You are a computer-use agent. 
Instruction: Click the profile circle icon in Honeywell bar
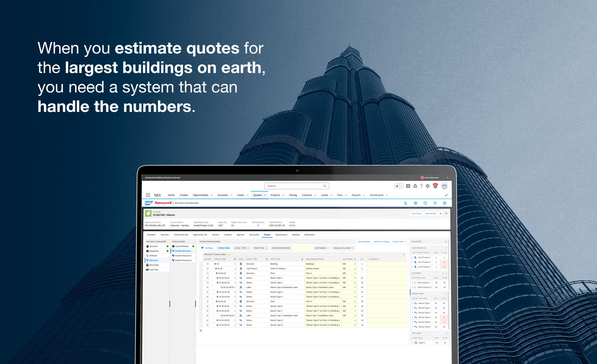[444, 203]
